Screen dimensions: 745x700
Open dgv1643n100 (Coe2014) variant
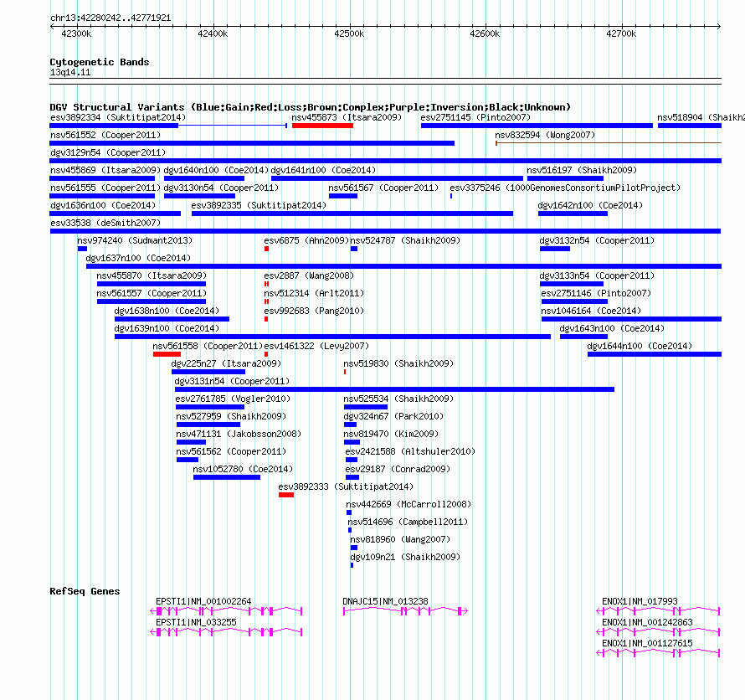pyautogui.click(x=584, y=337)
